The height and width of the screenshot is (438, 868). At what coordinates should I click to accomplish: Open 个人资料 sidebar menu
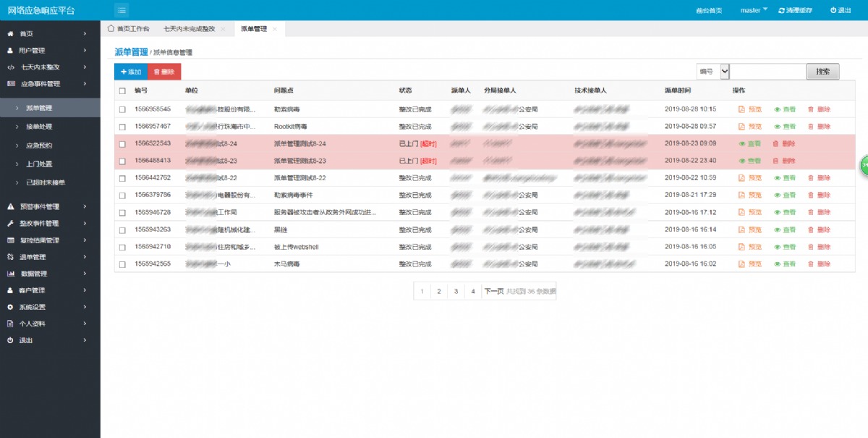tap(50, 324)
